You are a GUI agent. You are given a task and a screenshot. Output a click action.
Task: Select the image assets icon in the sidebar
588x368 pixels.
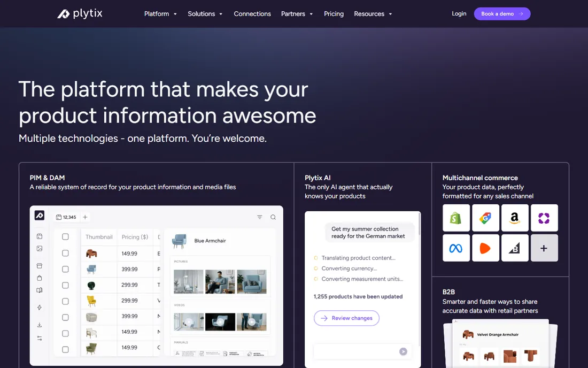(x=40, y=248)
